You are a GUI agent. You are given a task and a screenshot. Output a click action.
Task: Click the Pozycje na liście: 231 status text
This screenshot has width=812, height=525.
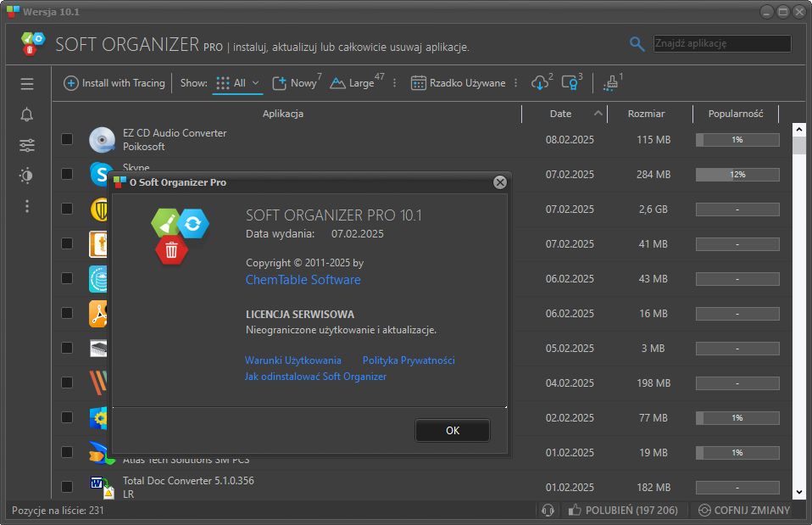click(58, 511)
